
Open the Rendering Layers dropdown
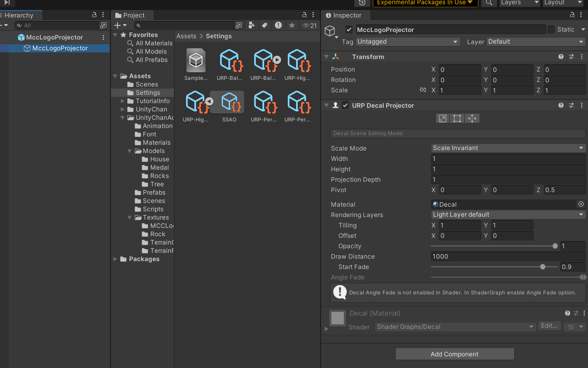click(508, 215)
